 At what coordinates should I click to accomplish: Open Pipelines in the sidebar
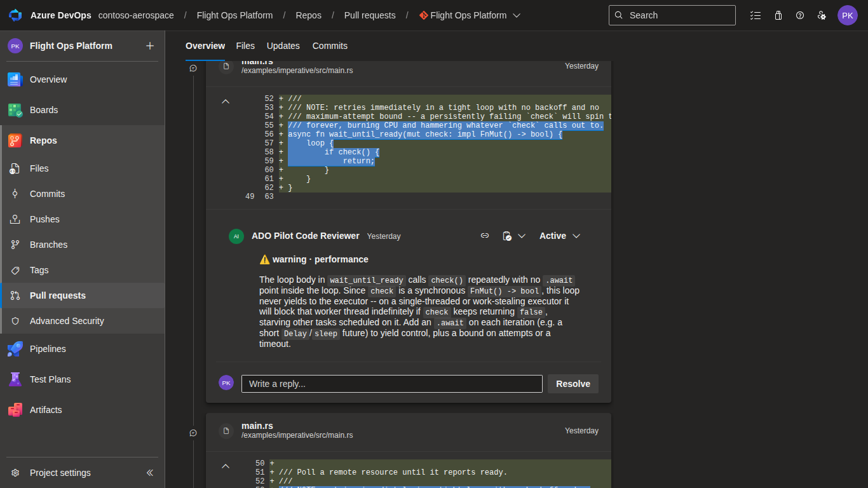click(83, 349)
